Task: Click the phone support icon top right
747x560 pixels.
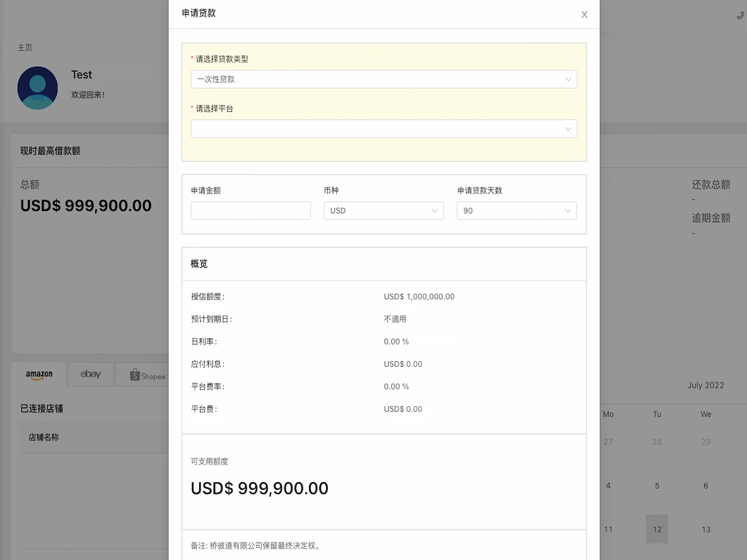Action: pyautogui.click(x=740, y=15)
